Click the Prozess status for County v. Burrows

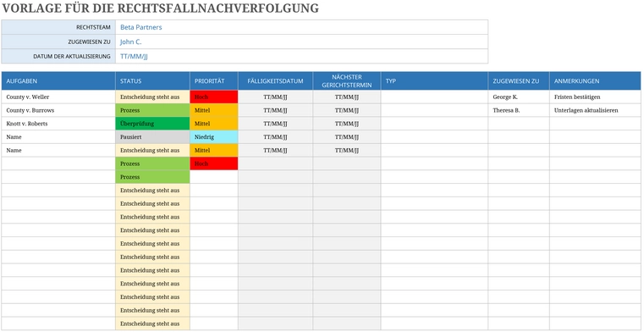(152, 110)
